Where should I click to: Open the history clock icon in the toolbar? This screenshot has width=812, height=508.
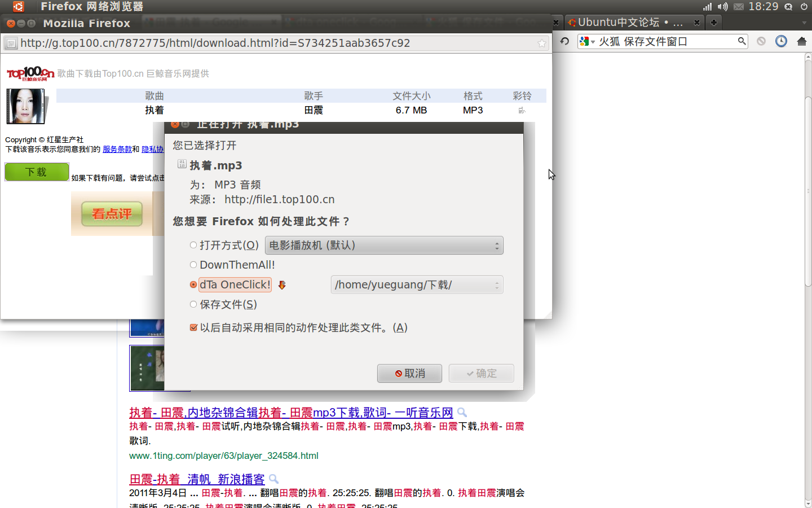pyautogui.click(x=781, y=41)
